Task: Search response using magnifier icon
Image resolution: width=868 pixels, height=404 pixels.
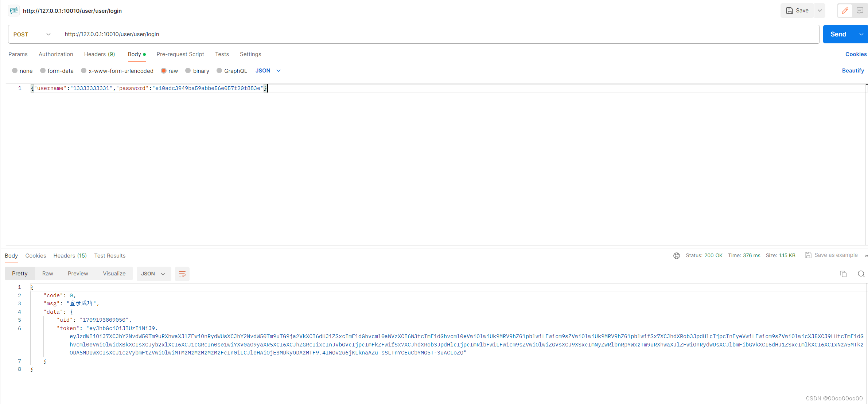Action: pos(861,274)
